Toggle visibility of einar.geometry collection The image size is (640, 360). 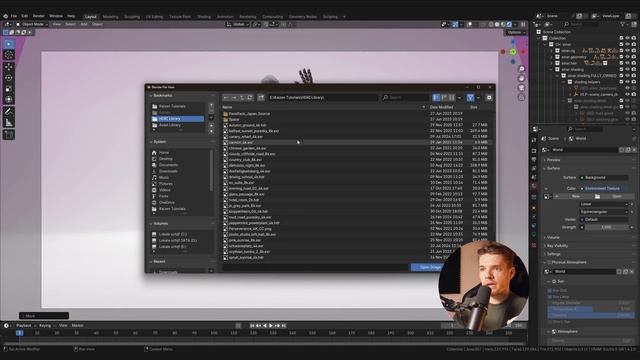point(627,57)
